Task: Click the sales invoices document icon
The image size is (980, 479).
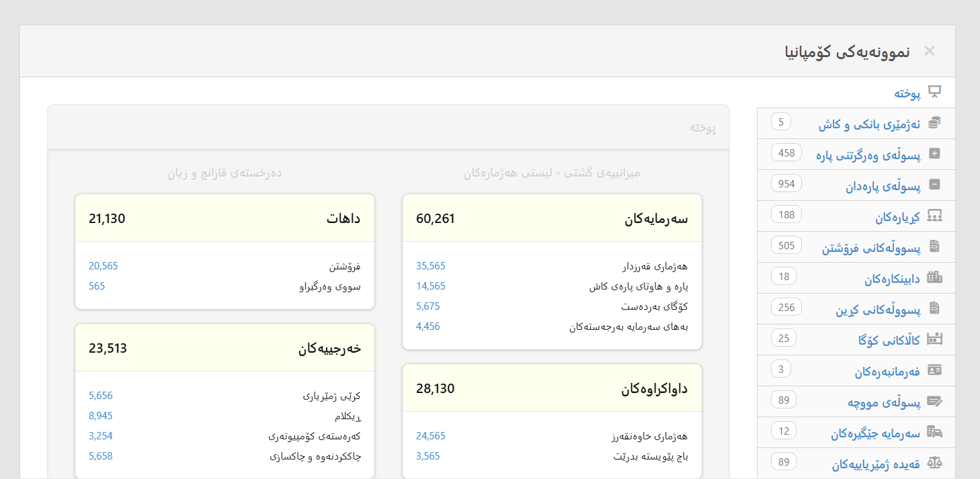Action: (934, 246)
